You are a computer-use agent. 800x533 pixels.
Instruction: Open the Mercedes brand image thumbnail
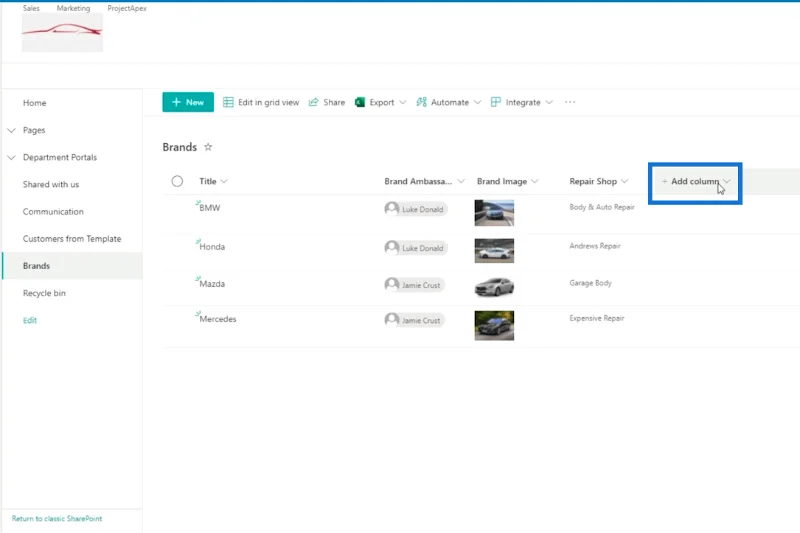[494, 325]
